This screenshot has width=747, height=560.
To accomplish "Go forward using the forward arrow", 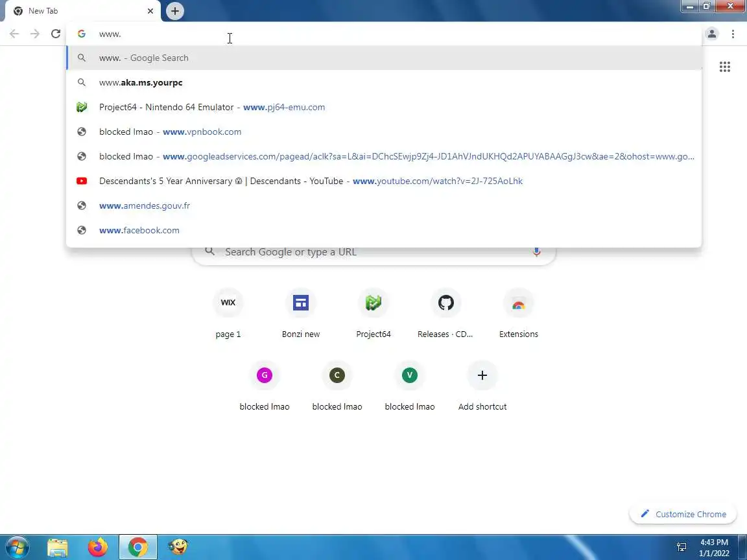I will 35,34.
